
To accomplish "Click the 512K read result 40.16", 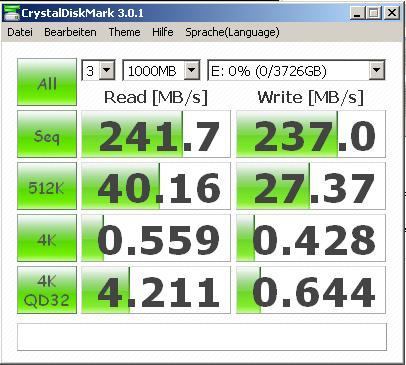I will click(x=156, y=186).
